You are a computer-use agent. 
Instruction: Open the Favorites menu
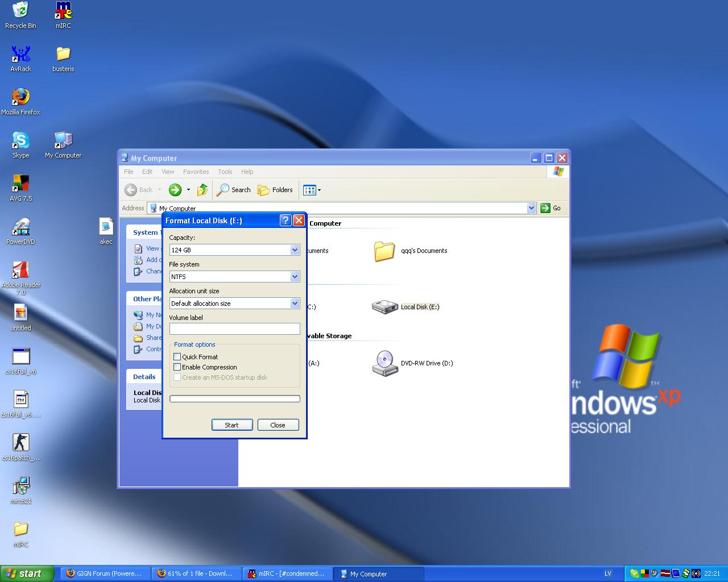(196, 172)
